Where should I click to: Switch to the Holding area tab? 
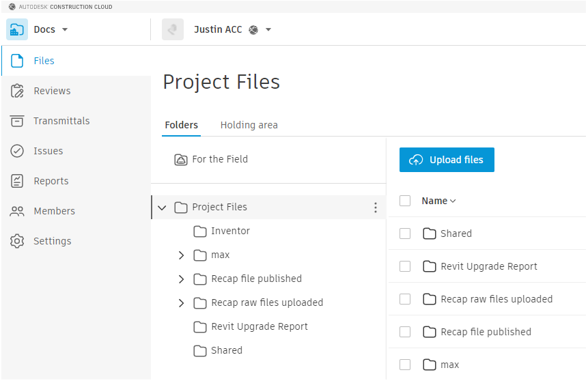coord(249,125)
